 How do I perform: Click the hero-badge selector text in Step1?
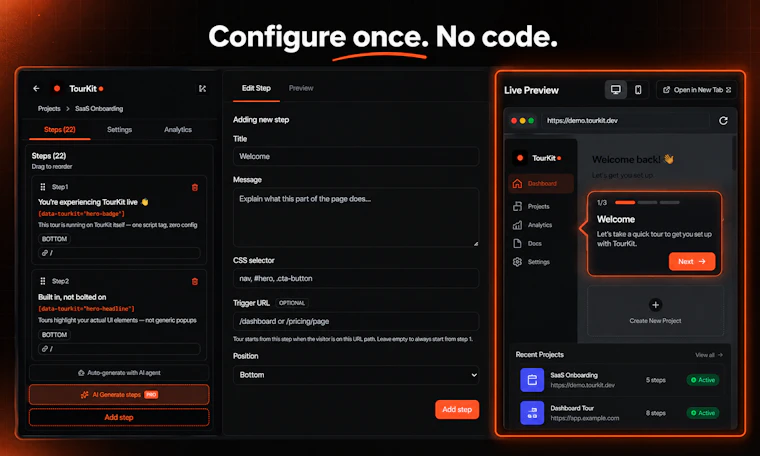click(81, 214)
